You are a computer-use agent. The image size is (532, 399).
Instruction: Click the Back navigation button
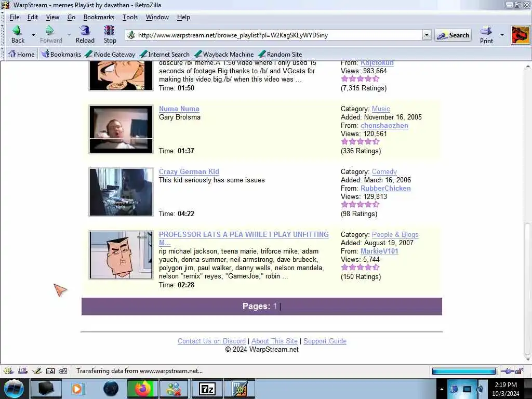click(x=18, y=35)
